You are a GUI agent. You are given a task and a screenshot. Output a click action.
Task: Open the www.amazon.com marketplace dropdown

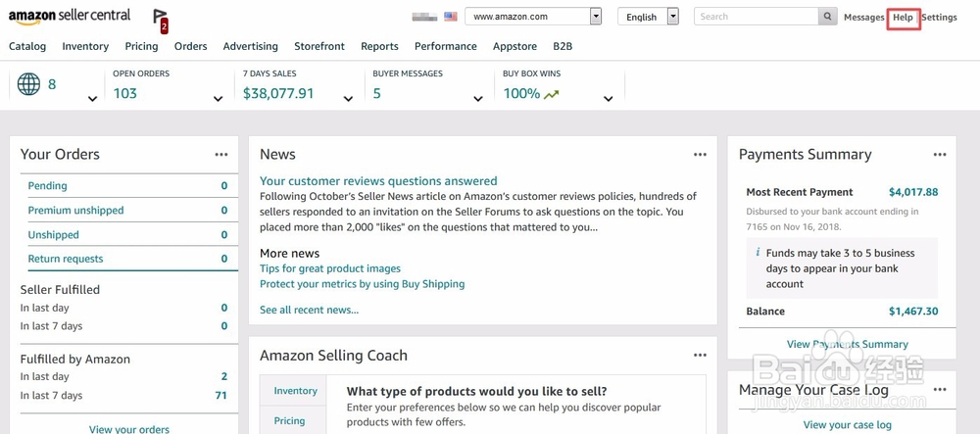(533, 17)
